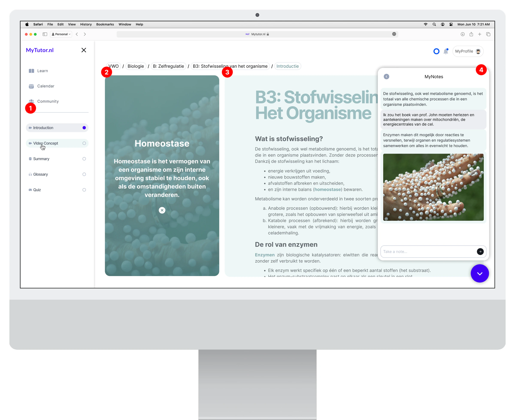Open the Apple menu
515x420 pixels.
coord(27,24)
